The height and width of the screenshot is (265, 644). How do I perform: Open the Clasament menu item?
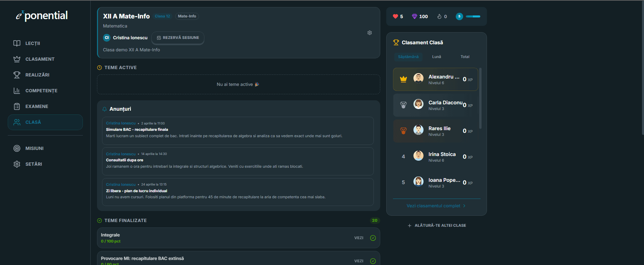(x=45, y=59)
